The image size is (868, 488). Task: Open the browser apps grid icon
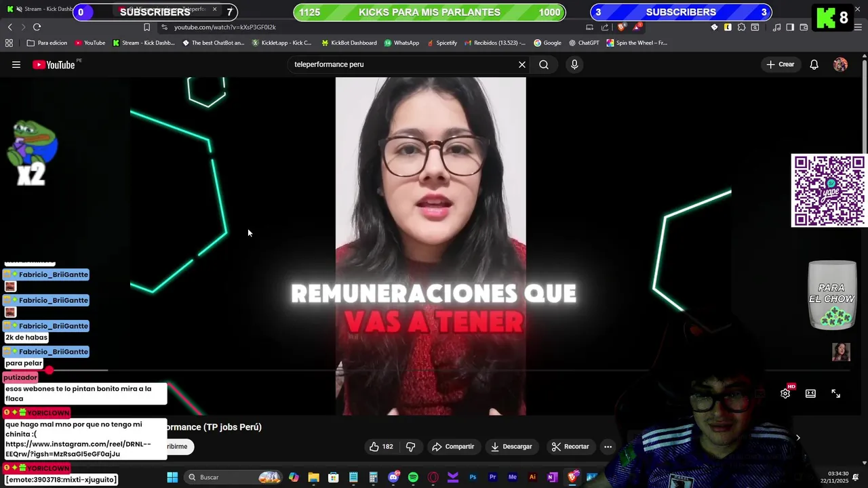tap(9, 43)
